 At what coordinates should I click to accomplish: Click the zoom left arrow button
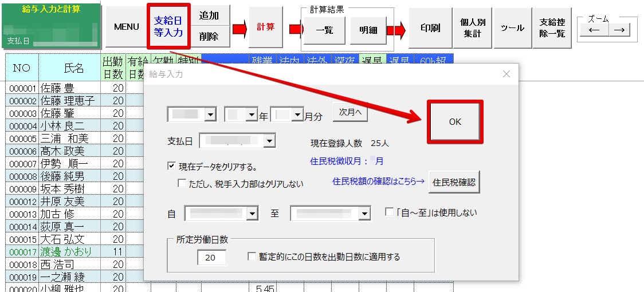(x=594, y=30)
